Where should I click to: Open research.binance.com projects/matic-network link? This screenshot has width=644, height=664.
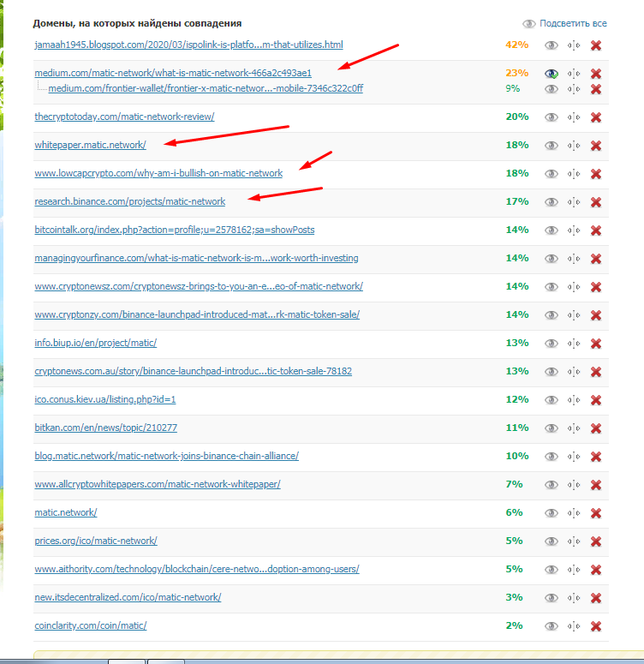[x=130, y=201]
